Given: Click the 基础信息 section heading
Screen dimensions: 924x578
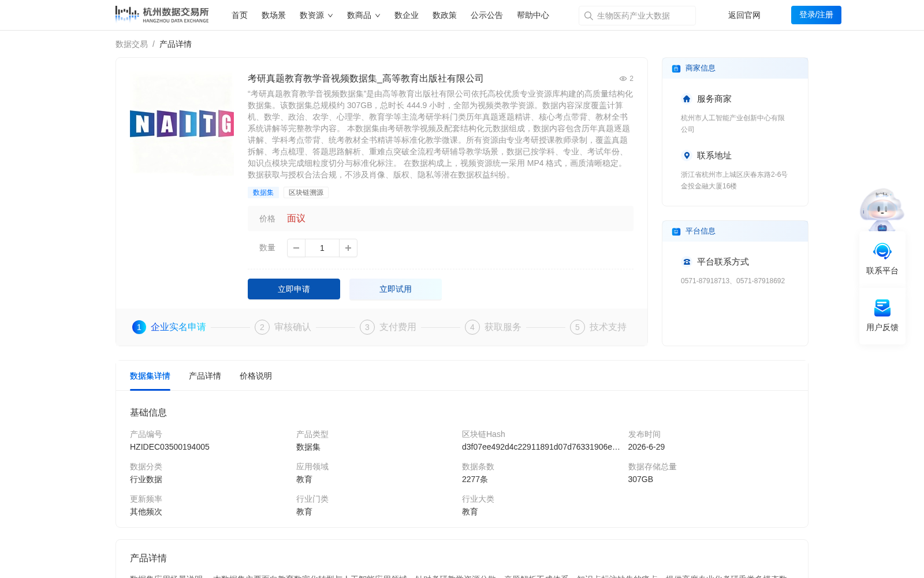Looking at the screenshot, I should (x=148, y=413).
